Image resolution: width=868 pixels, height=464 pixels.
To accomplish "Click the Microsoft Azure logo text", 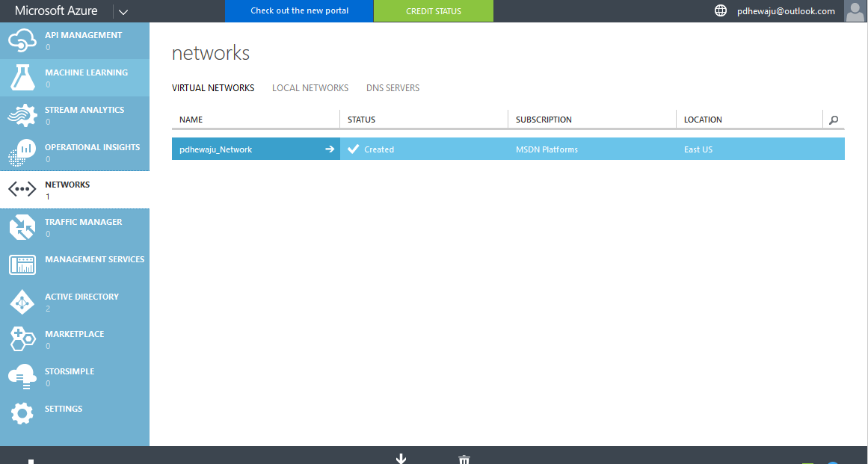I will click(56, 10).
